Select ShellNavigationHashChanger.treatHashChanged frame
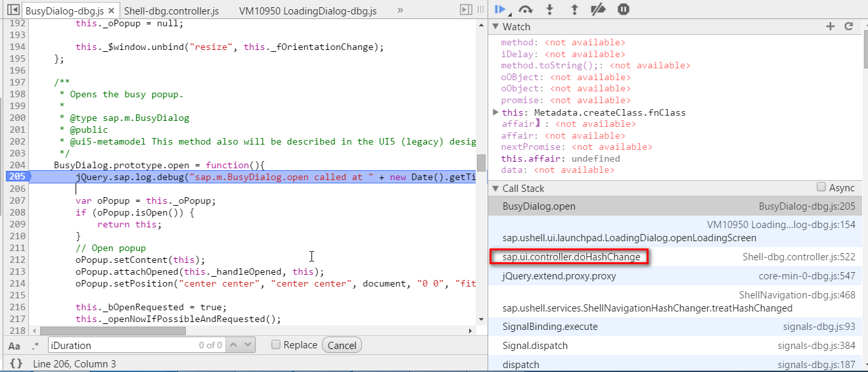This screenshot has height=372, width=868. [x=675, y=301]
